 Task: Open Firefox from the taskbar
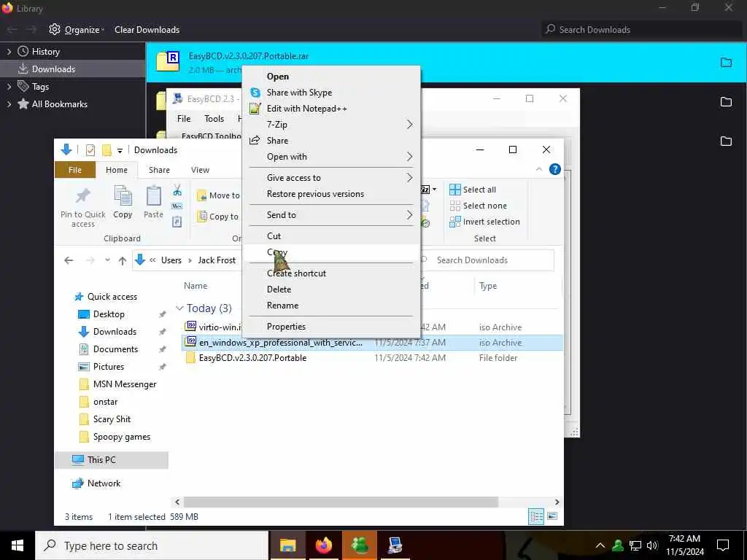click(x=323, y=545)
